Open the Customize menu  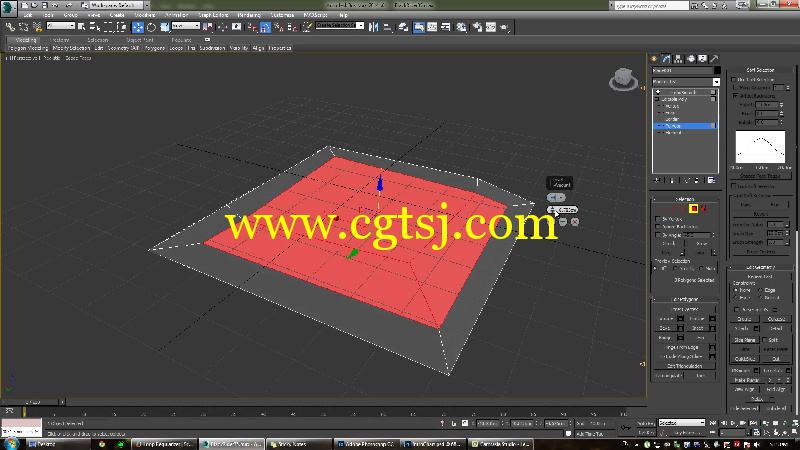(282, 15)
